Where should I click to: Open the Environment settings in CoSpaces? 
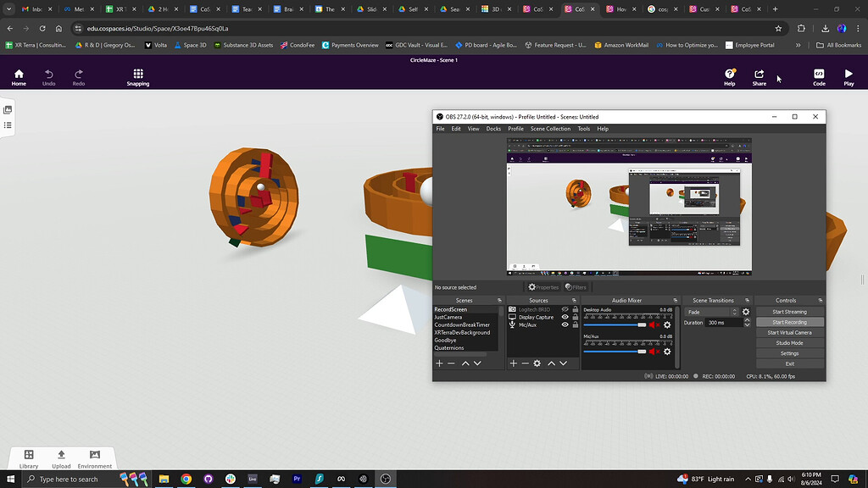[x=94, y=458]
